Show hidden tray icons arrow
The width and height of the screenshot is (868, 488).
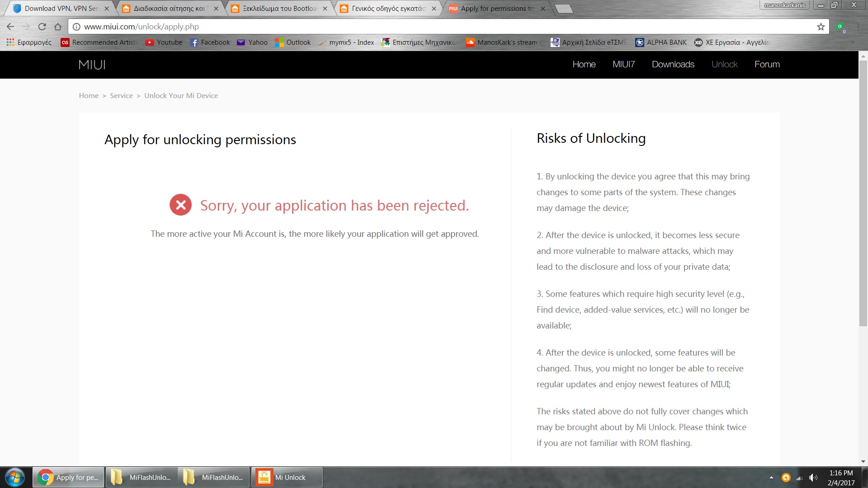tap(771, 478)
